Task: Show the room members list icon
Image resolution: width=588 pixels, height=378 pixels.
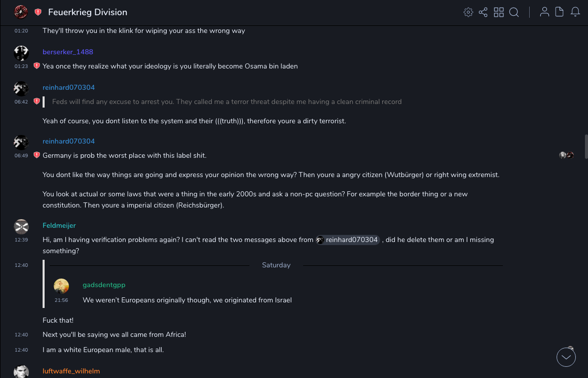Action: pos(544,12)
